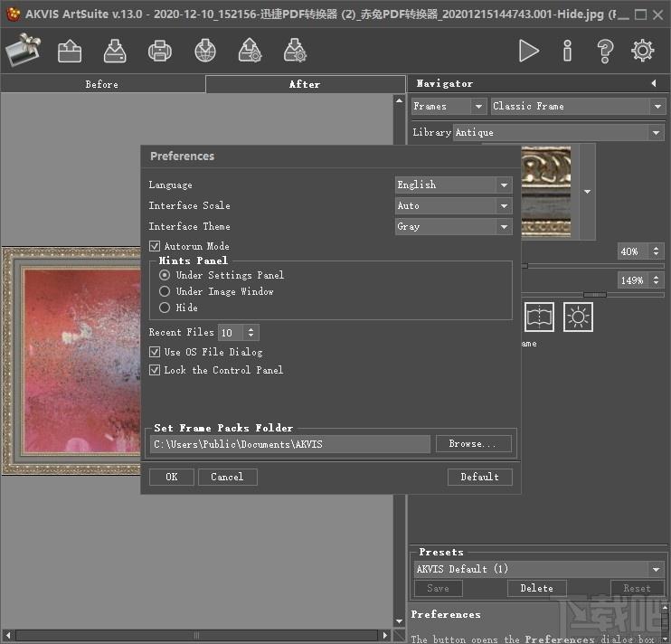Switch to the After tab

tap(305, 84)
